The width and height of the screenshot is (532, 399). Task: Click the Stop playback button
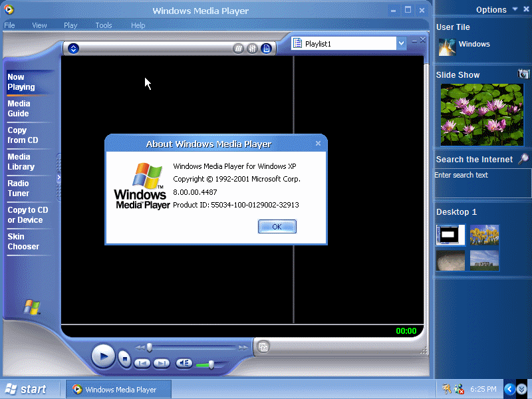(124, 358)
